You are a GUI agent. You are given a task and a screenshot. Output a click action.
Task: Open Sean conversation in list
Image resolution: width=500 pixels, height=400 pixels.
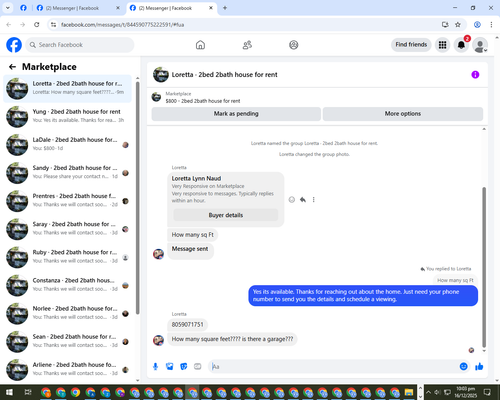point(67,342)
